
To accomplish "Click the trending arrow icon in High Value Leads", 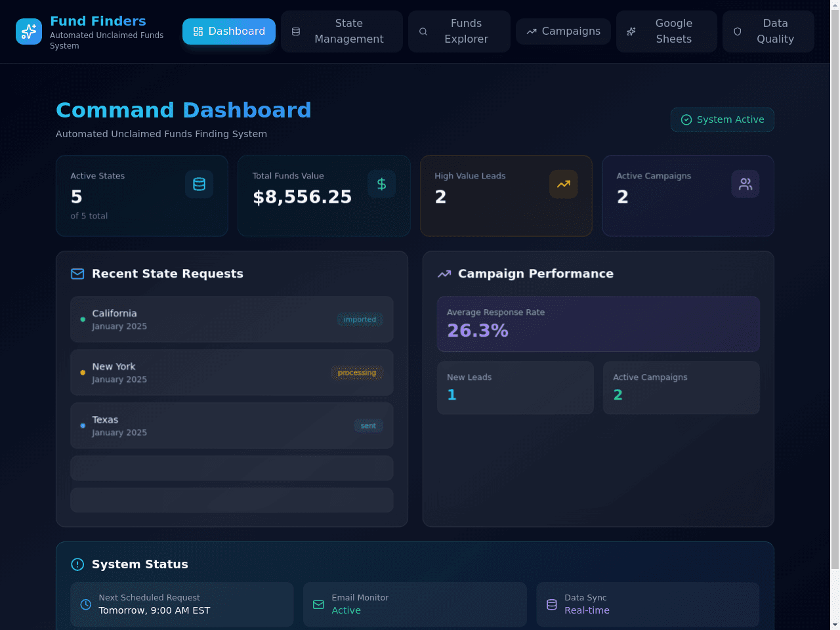I will pos(564,184).
